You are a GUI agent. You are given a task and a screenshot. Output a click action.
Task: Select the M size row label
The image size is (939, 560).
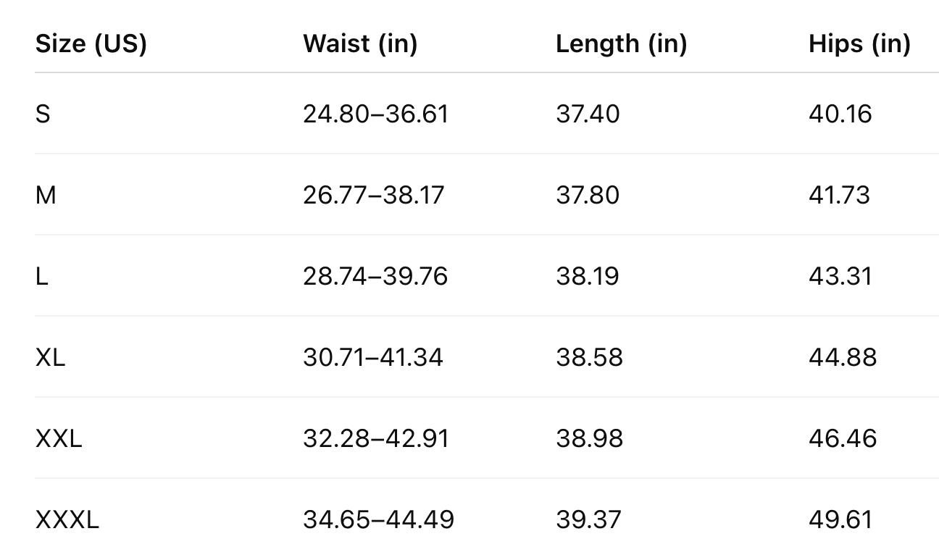pyautogui.click(x=45, y=195)
